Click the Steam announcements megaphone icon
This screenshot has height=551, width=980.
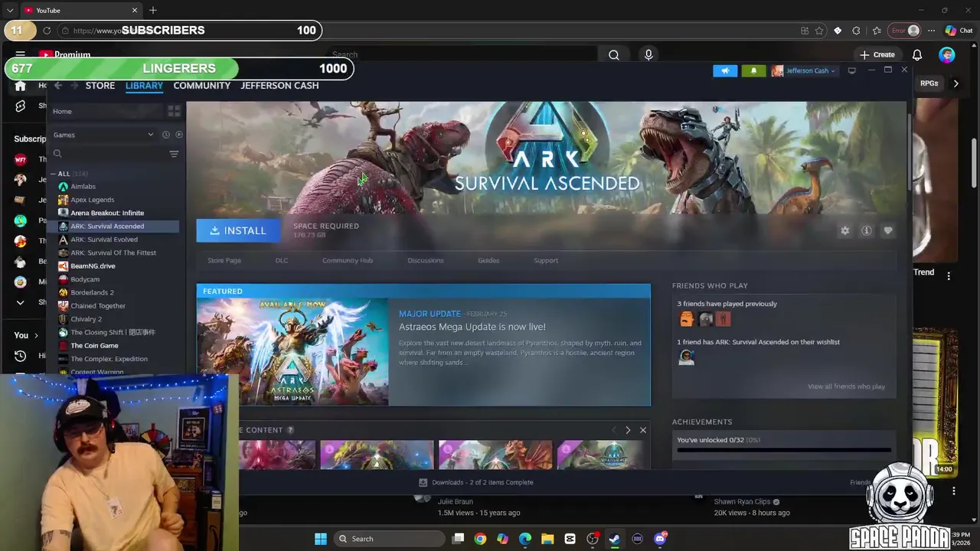[x=725, y=70]
